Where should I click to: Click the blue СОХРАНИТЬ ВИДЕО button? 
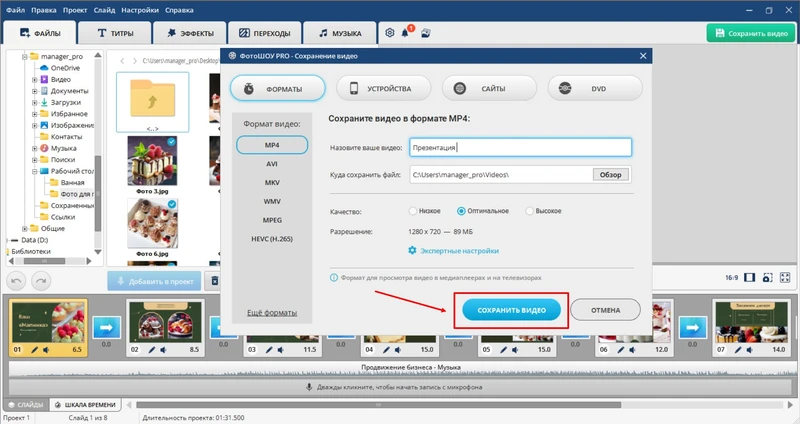[511, 310]
